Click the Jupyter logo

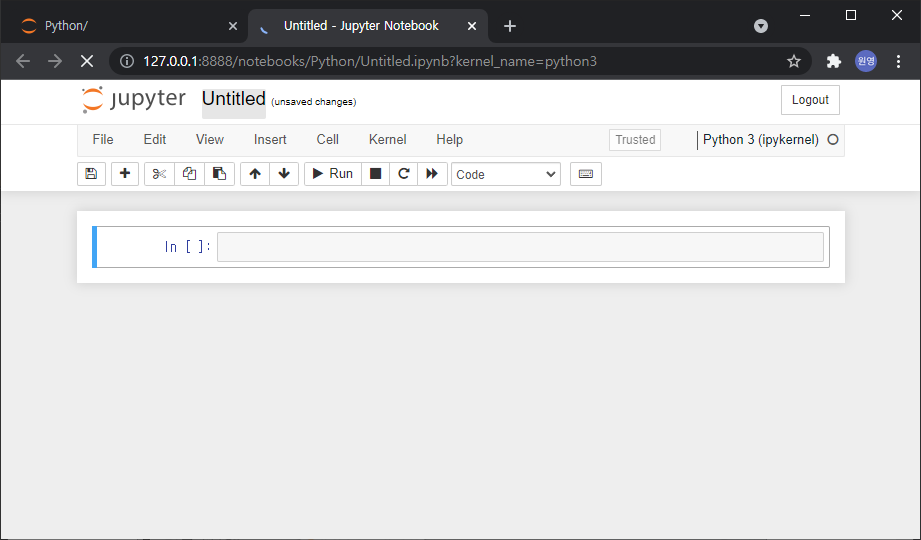[x=134, y=99]
